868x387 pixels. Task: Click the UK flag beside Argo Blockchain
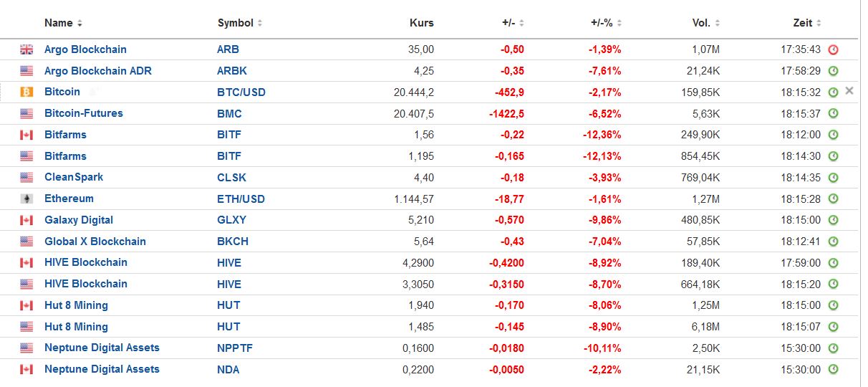coord(26,49)
